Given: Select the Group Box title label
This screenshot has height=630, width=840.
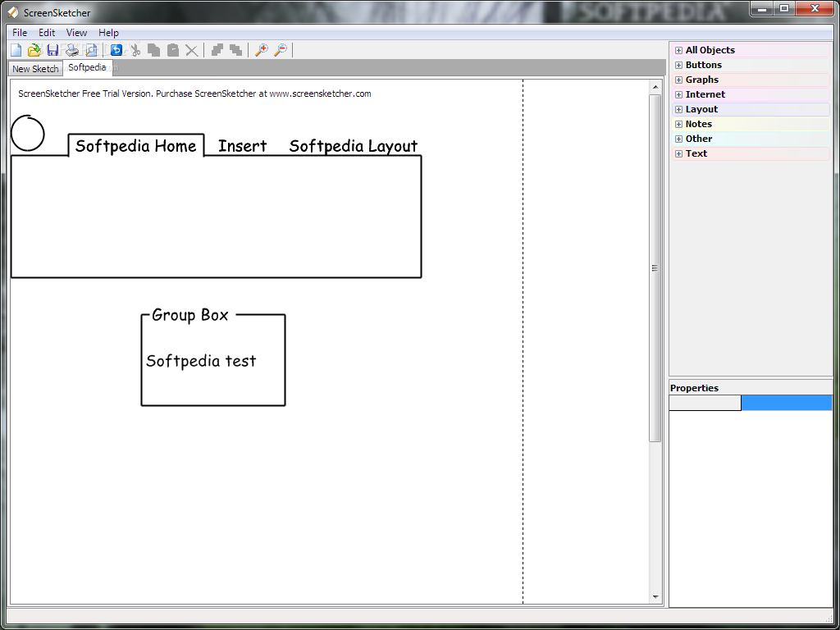Looking at the screenshot, I should (190, 315).
